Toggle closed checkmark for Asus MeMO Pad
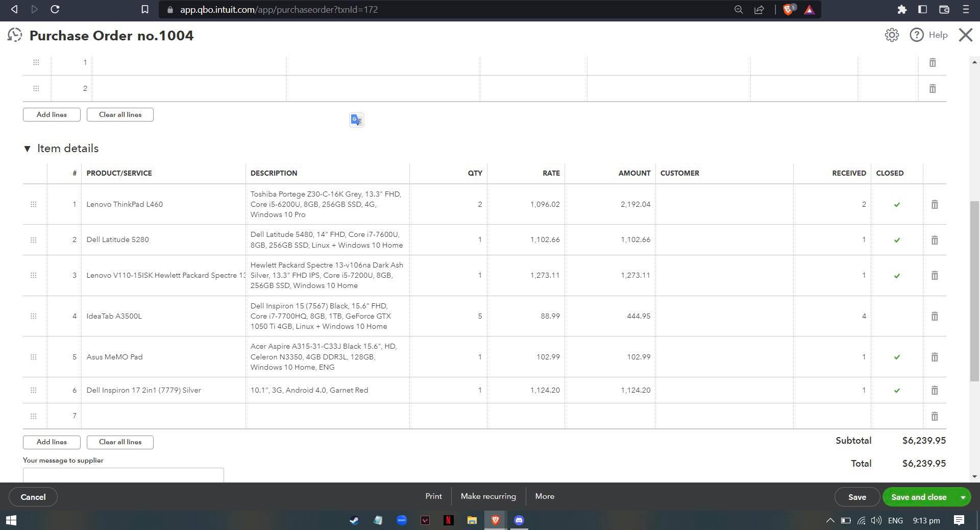The image size is (980, 530). (897, 357)
